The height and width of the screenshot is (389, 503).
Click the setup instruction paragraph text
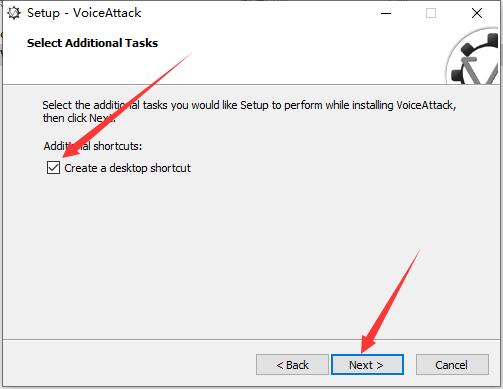[x=249, y=111]
